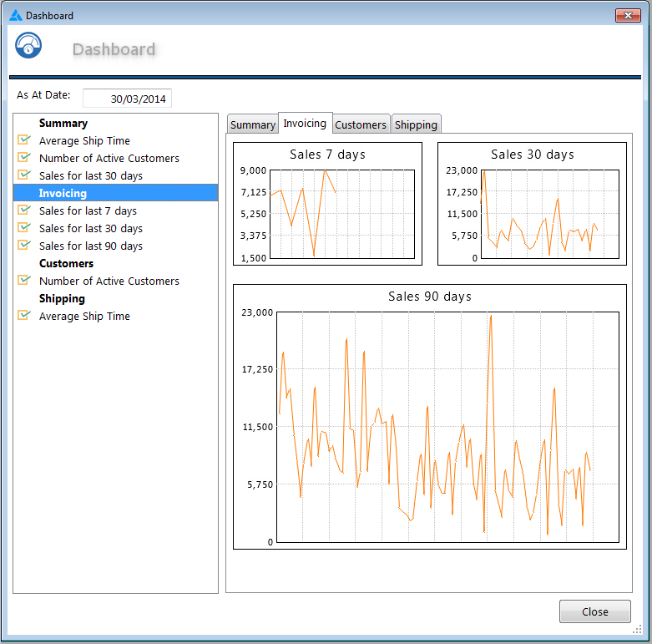The height and width of the screenshot is (644, 652).
Task: Select the Summary group heading in the list
Action: [x=63, y=123]
